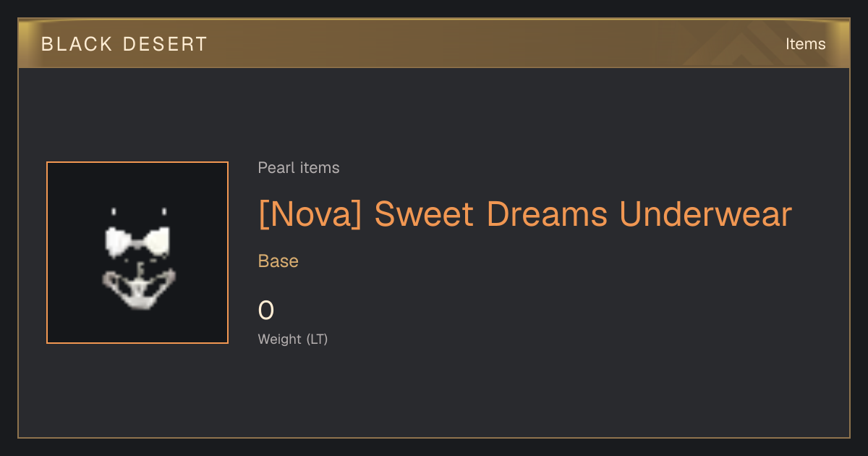This screenshot has width=868, height=456.
Task: Click the gold header banner center
Action: [x=434, y=44]
